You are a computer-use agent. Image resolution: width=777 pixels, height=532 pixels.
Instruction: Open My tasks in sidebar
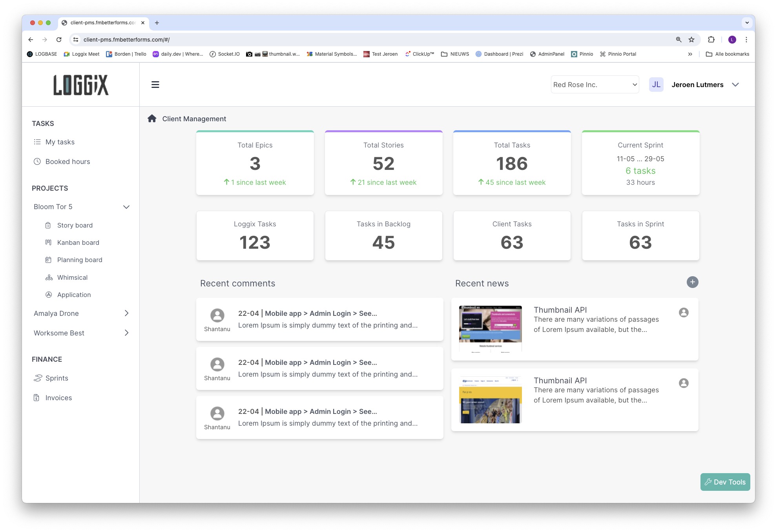tap(60, 142)
